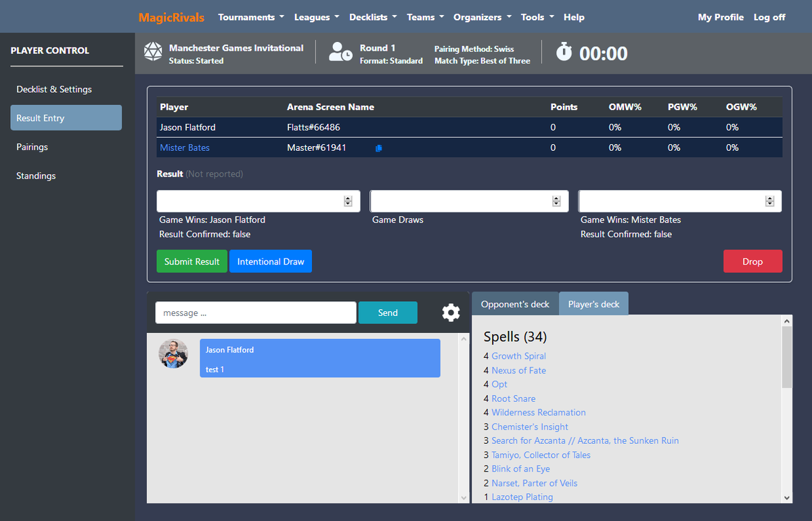This screenshot has width=812, height=521.
Task: Adjust Jason Flatford game wins spinner
Action: pos(348,201)
